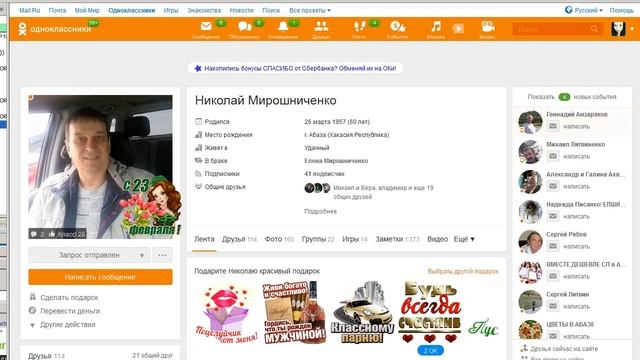The image size is (640, 360).
Task: Click the search magnifier icon
Action: pyautogui.click(x=594, y=29)
